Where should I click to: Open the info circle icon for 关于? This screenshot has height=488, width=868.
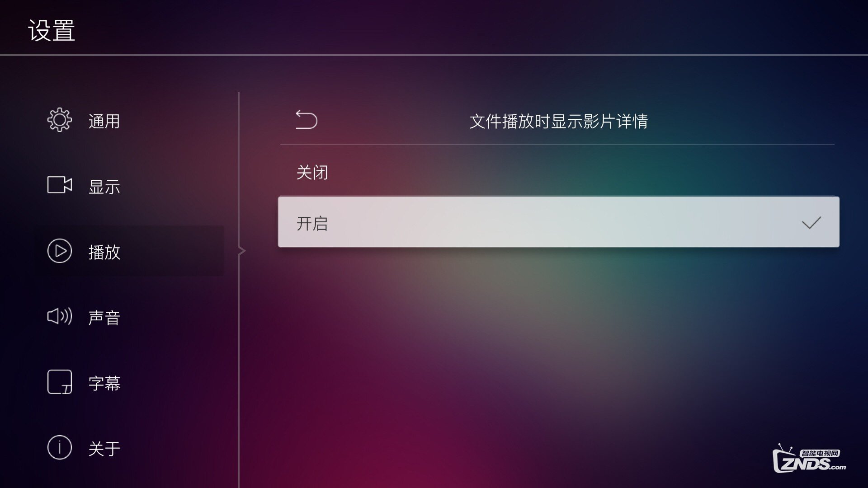click(x=60, y=447)
